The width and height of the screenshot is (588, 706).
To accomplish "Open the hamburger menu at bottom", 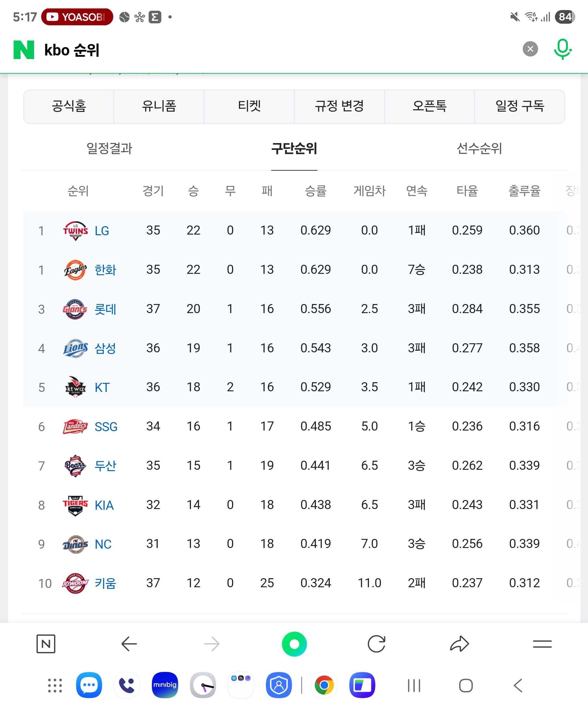I will [x=542, y=644].
